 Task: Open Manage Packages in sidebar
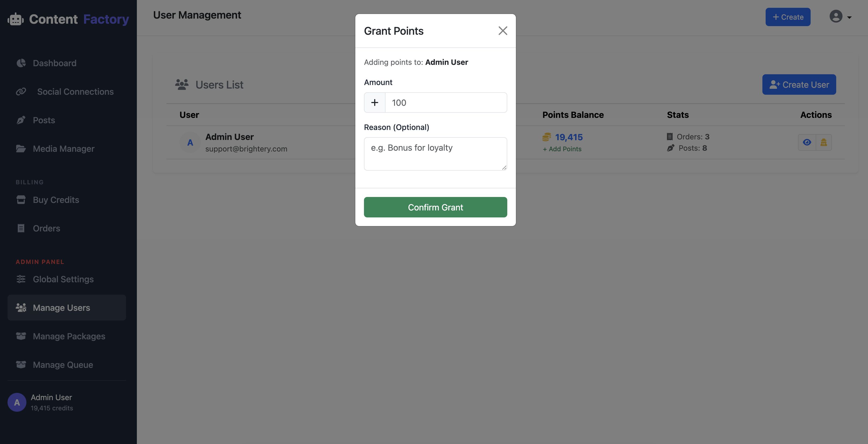coord(69,336)
